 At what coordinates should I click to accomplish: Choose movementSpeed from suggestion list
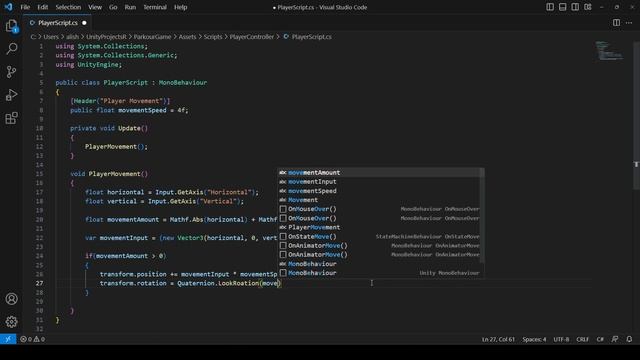coord(380,191)
